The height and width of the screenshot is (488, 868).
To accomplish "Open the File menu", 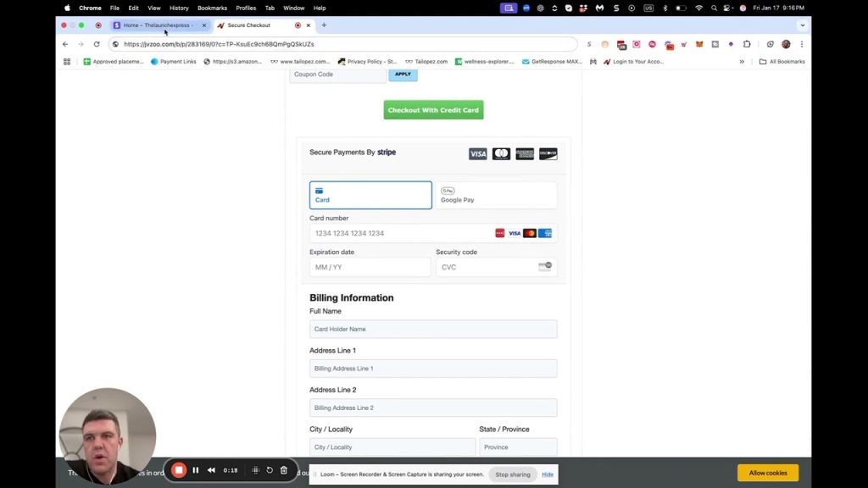I will point(114,8).
